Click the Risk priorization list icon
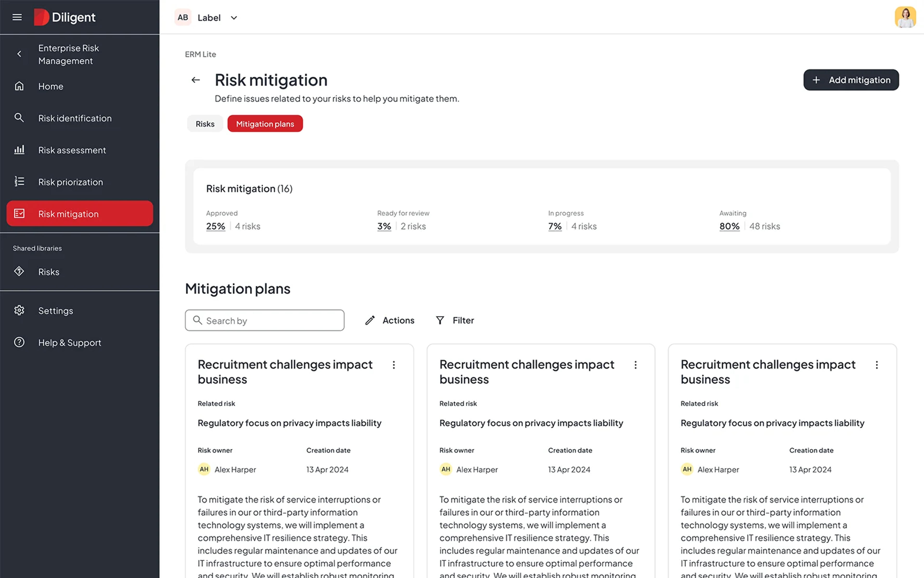 tap(19, 181)
